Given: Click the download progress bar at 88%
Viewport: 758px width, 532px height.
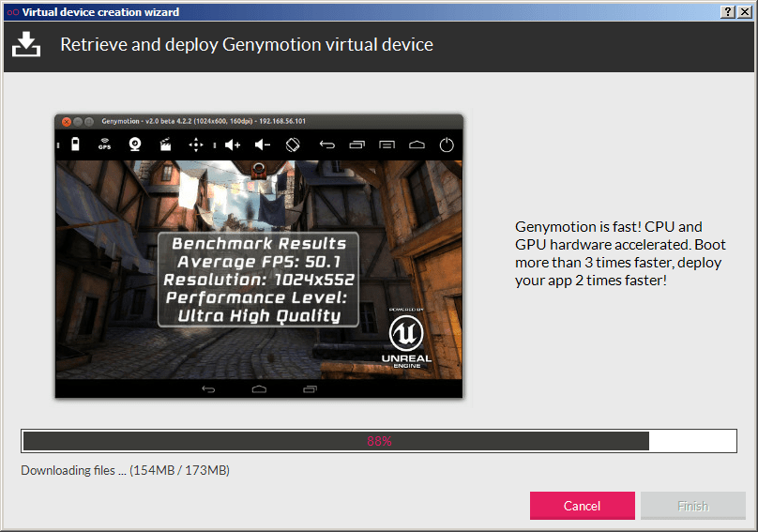Looking at the screenshot, I should 379,441.
